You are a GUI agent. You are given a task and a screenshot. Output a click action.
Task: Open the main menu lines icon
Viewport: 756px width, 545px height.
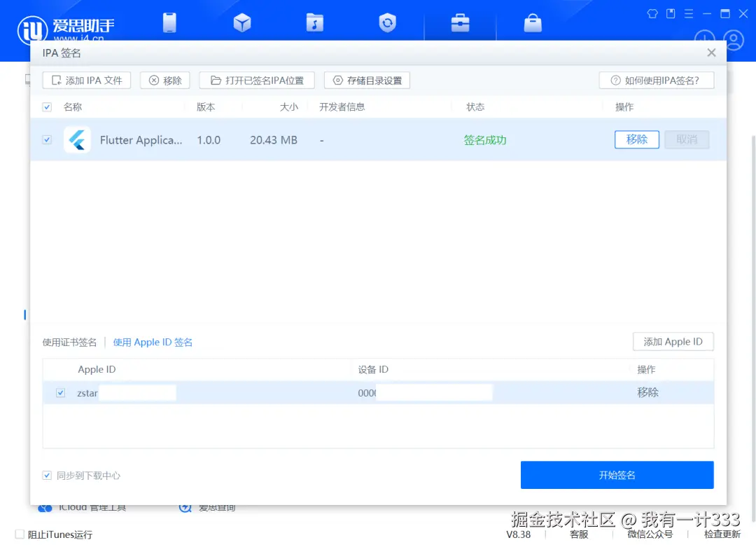click(x=689, y=13)
